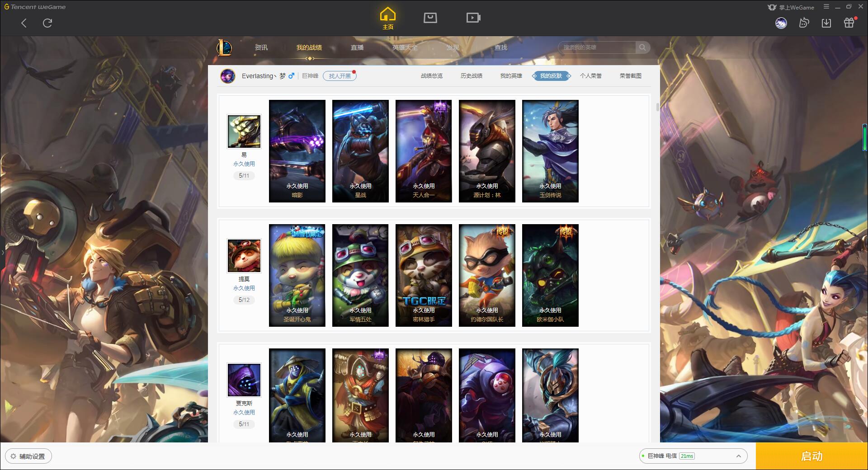The image size is (868, 470).
Task: Click the 巨神峰 server label by username
Action: 310,76
